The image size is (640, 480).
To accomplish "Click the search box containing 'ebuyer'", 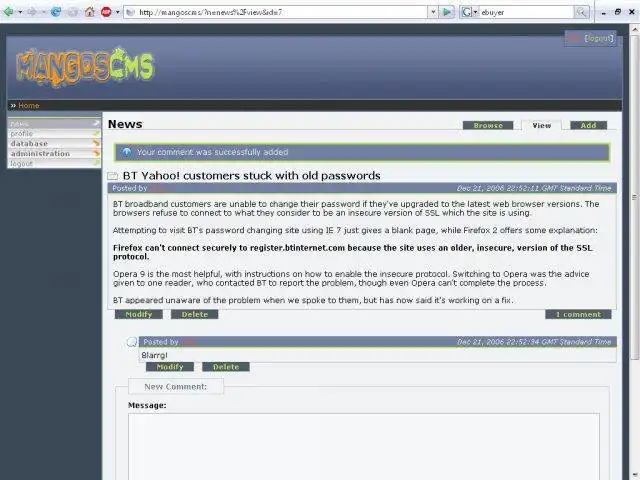I will [x=527, y=12].
